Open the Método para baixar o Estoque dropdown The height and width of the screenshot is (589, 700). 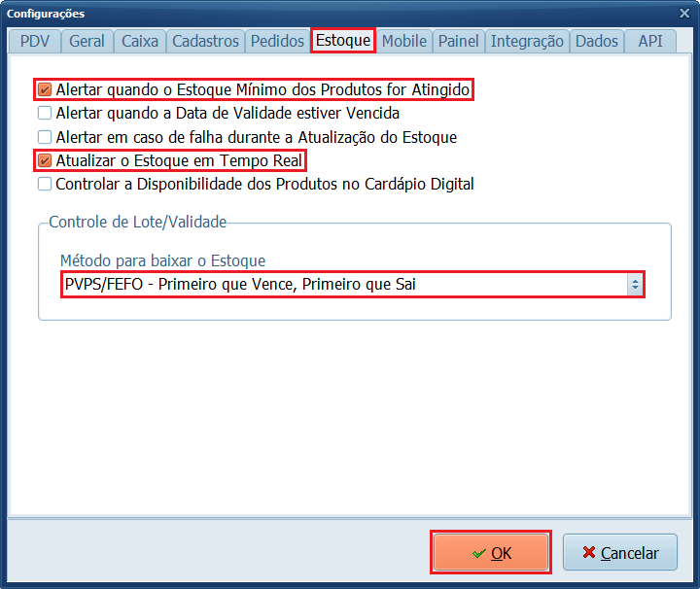pyautogui.click(x=636, y=285)
